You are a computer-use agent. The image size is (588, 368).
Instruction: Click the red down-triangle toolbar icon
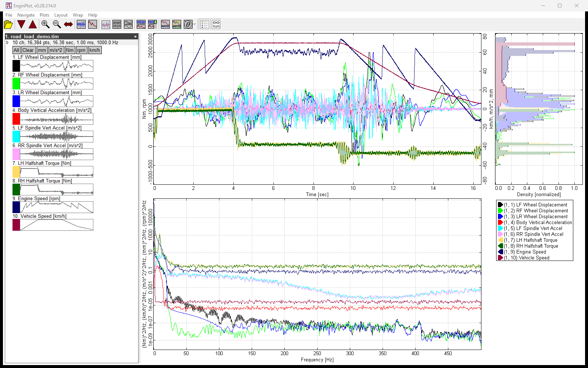pyautogui.click(x=21, y=25)
